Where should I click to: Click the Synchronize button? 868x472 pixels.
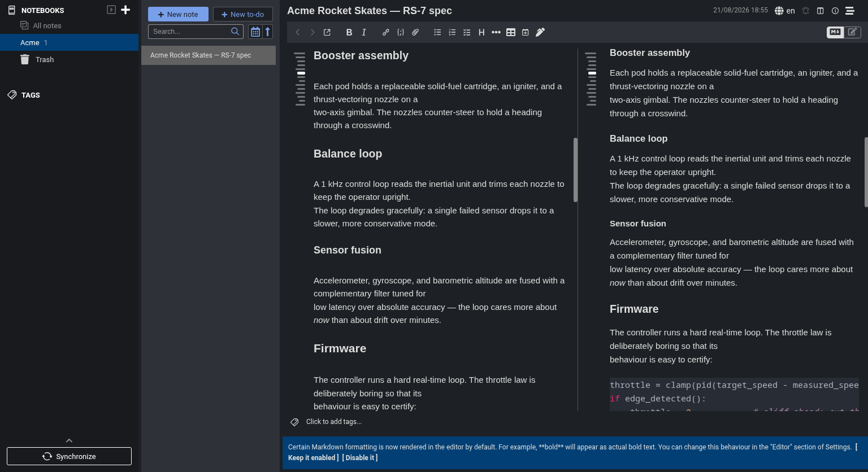[x=69, y=456]
